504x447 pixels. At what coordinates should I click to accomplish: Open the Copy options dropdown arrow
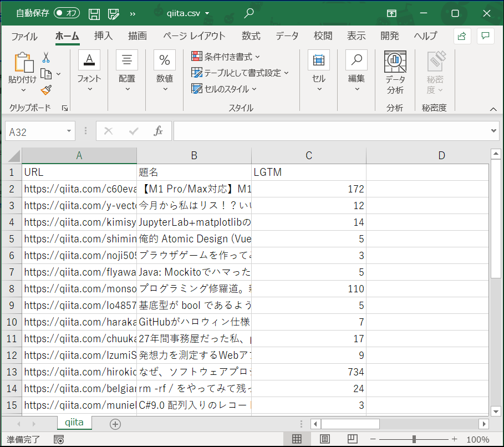[x=59, y=74]
